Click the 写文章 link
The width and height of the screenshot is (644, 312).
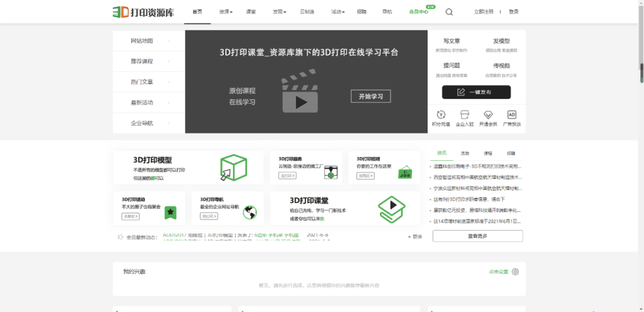pos(451,41)
